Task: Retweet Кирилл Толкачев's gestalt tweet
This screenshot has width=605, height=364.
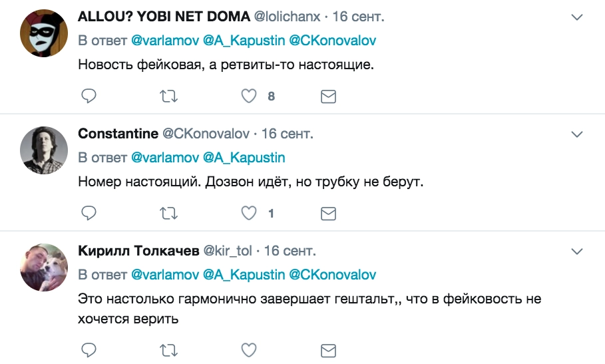Action: (169, 350)
